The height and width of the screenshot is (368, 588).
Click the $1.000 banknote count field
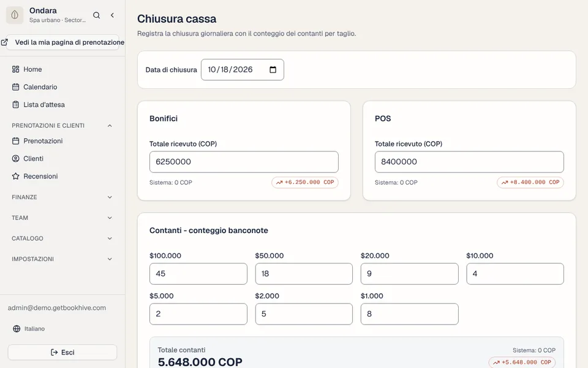[x=410, y=314]
